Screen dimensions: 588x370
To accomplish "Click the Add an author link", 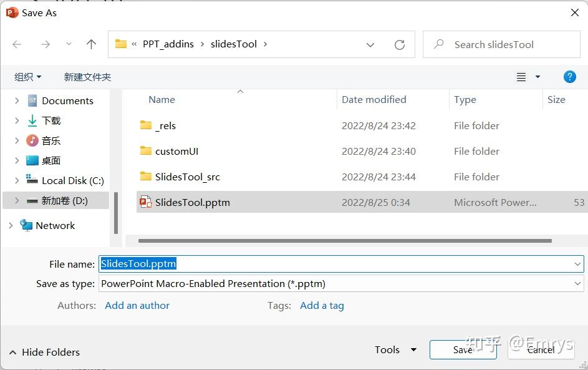I will tap(137, 305).
